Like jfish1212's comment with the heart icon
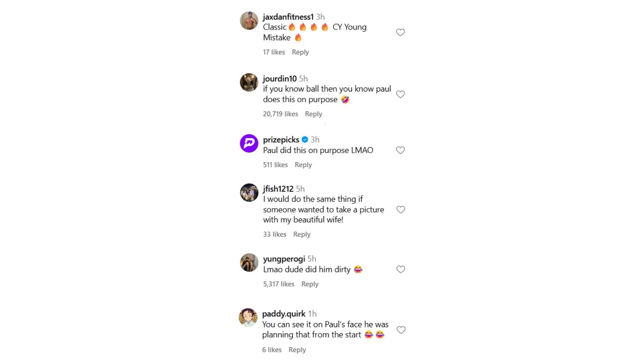This screenshot has width=644, height=362. click(400, 209)
